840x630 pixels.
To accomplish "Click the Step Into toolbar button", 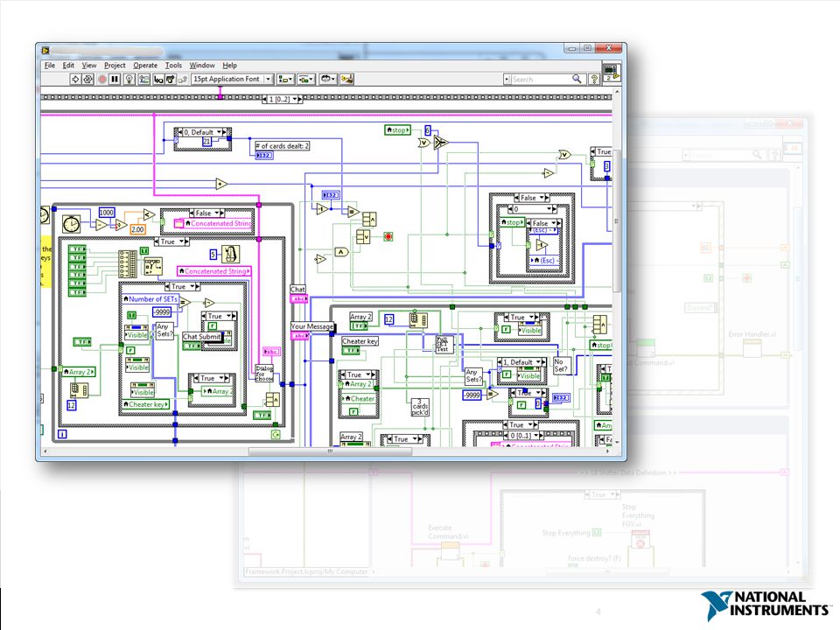I will pos(158,80).
